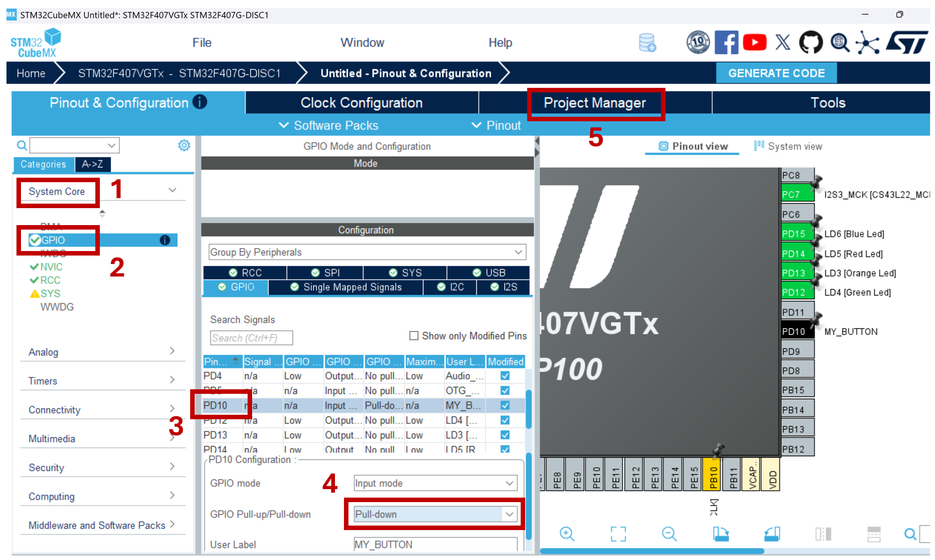Fit the chip to the view

618,534
